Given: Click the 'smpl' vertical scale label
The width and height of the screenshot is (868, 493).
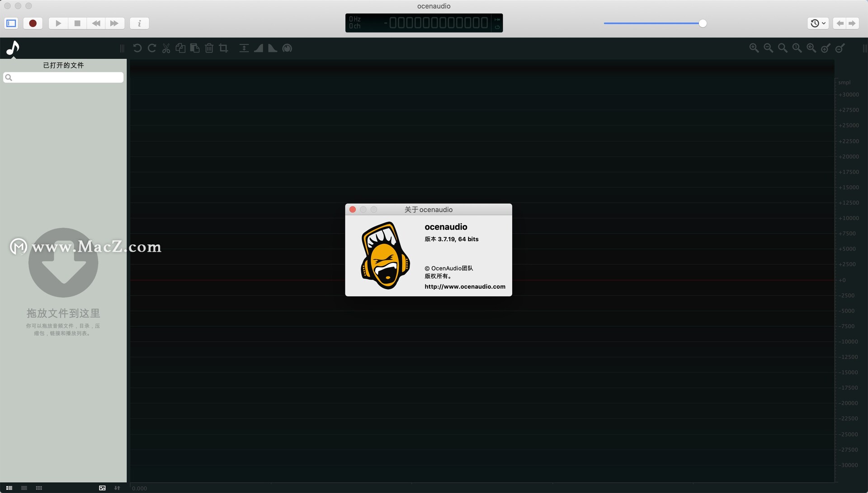Looking at the screenshot, I should [x=844, y=82].
